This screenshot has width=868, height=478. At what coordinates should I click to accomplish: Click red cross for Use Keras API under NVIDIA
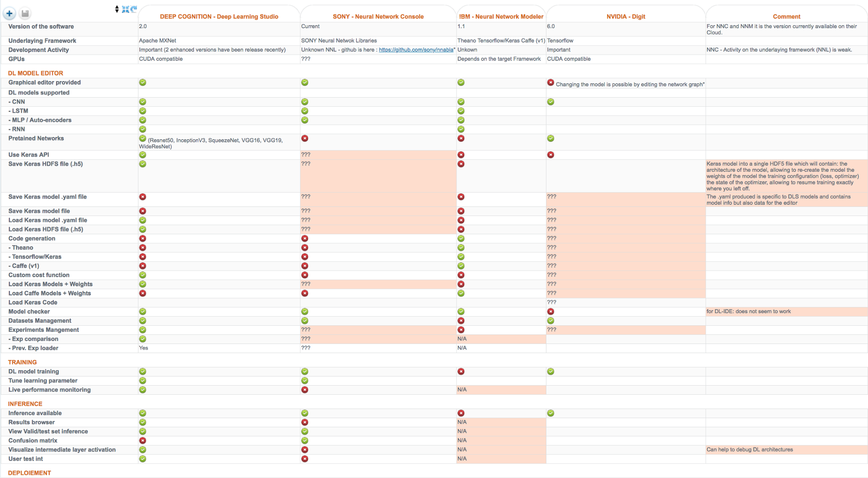click(x=551, y=155)
